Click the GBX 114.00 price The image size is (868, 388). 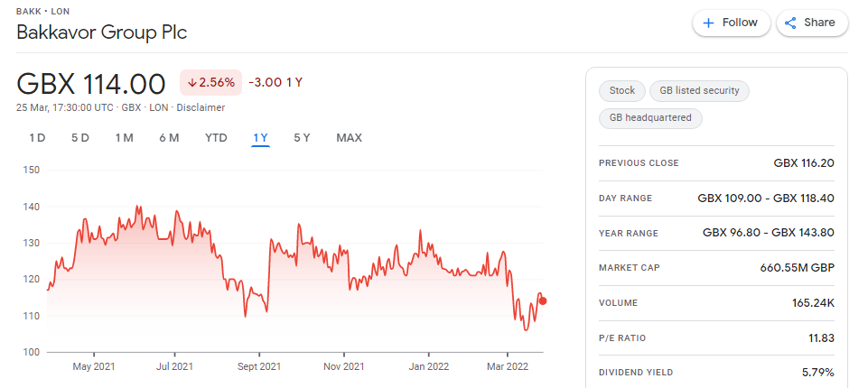click(91, 84)
